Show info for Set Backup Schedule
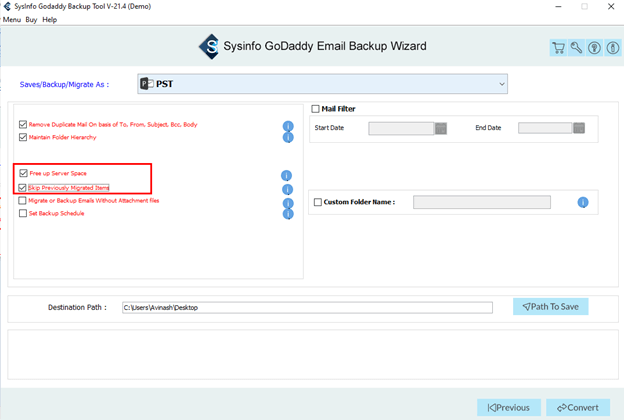Viewport: 624px width, 420px height. 288,214
